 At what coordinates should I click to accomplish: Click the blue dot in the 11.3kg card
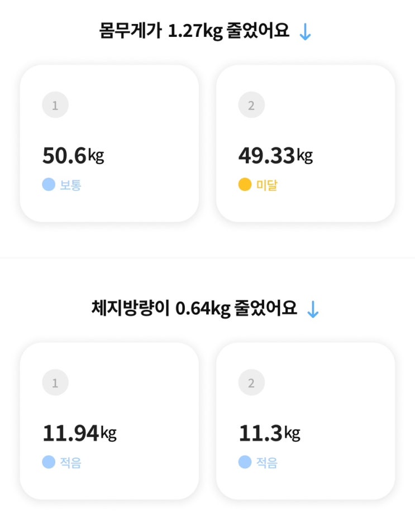tap(245, 462)
